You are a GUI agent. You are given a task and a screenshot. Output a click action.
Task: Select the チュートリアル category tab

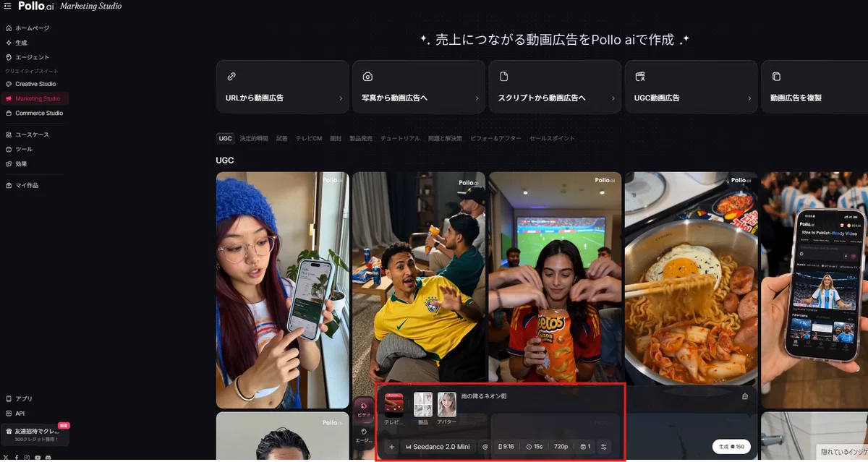[x=400, y=138]
